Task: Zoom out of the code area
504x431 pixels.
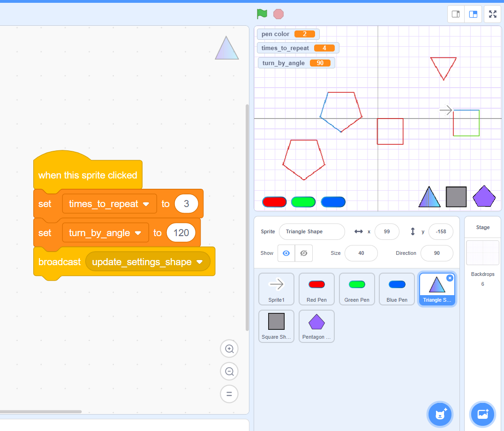Action: (229, 371)
